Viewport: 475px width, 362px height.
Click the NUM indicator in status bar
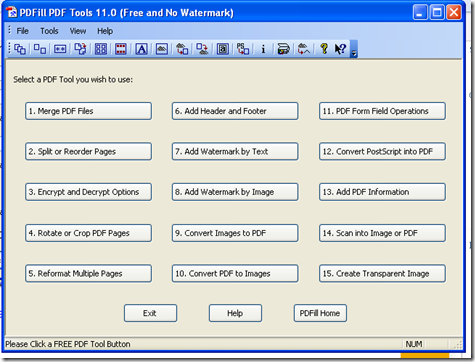coord(414,344)
